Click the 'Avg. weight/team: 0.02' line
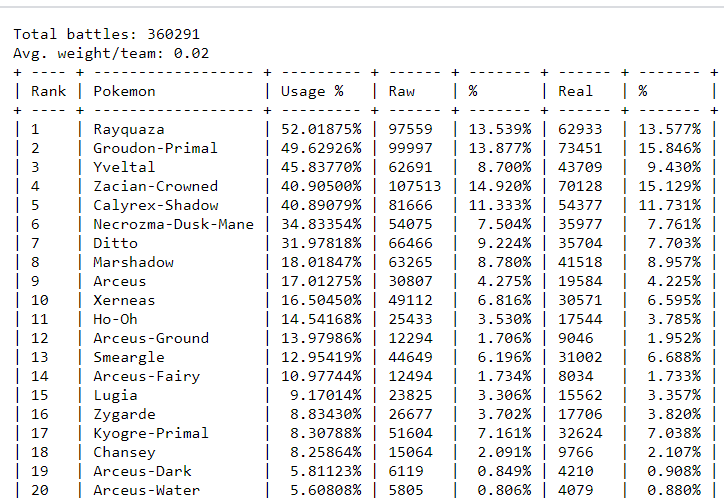This screenshot has width=724, height=498. coord(111,54)
